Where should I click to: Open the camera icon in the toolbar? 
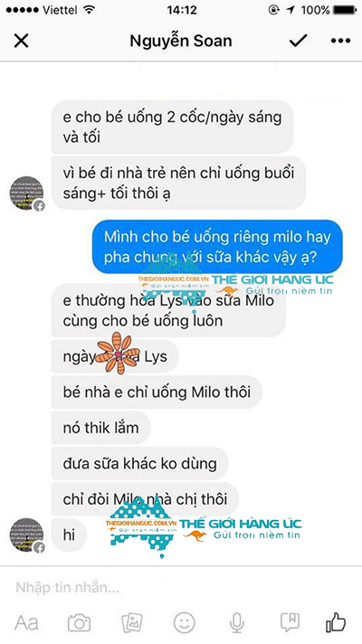(79, 622)
